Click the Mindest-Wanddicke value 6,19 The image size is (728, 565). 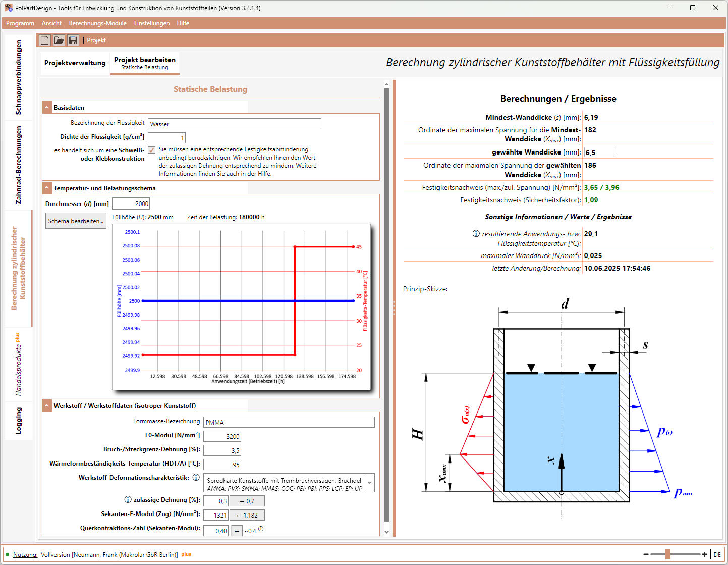pos(591,117)
